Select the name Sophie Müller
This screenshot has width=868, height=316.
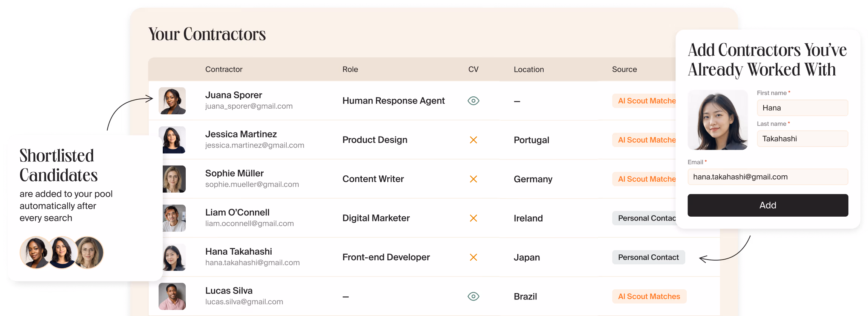234,173
